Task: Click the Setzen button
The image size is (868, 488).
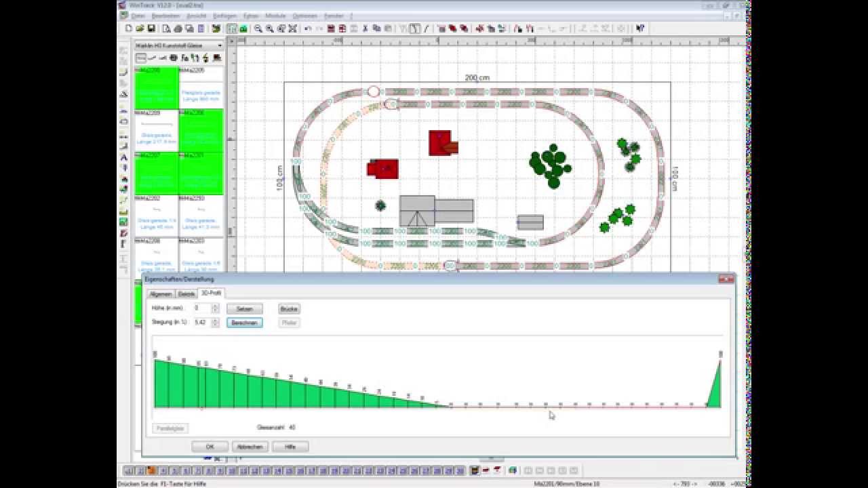Action: (x=244, y=308)
